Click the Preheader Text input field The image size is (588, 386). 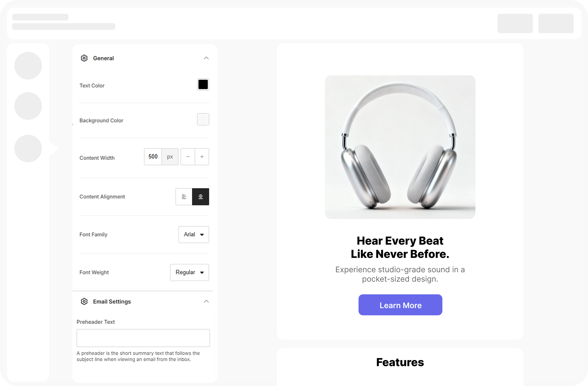pos(143,338)
